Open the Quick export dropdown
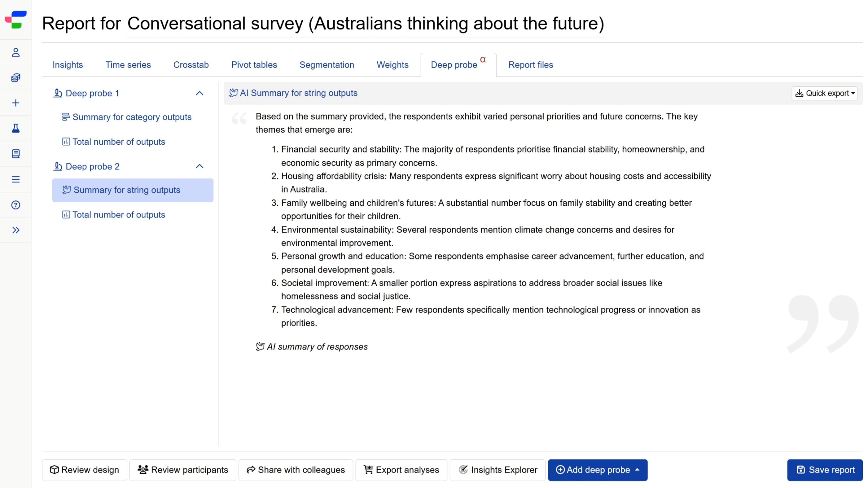868x488 pixels. (x=825, y=93)
